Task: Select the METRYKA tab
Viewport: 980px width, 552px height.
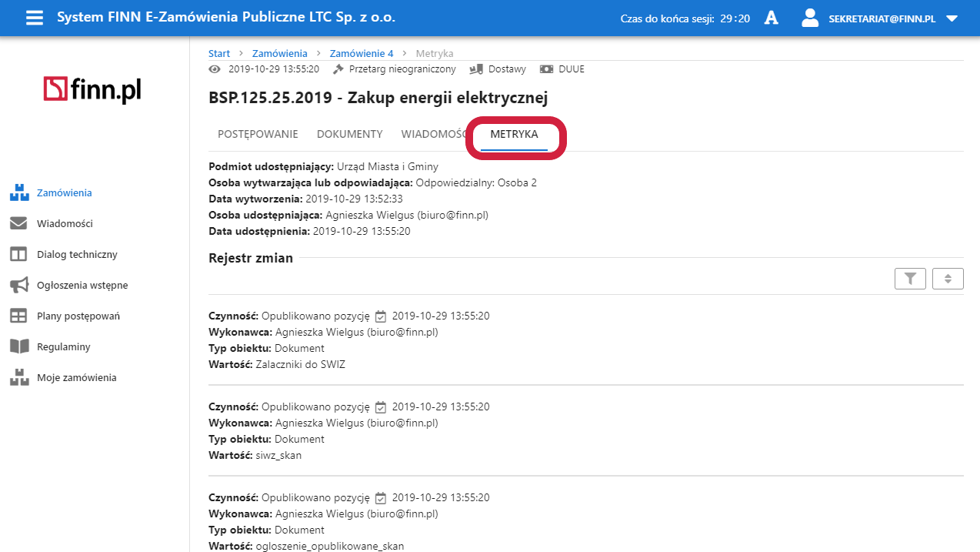Action: [514, 134]
